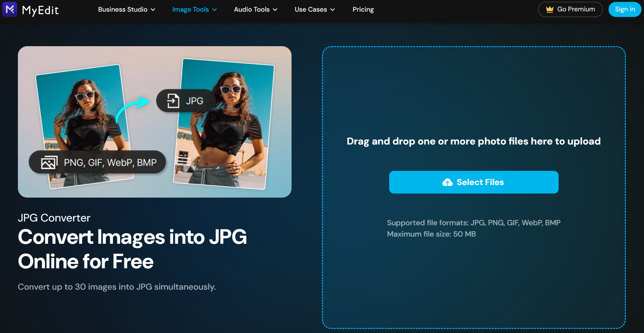This screenshot has height=333, width=644.
Task: Click the image gallery icon beside PNG, GIF
Action: point(49,162)
